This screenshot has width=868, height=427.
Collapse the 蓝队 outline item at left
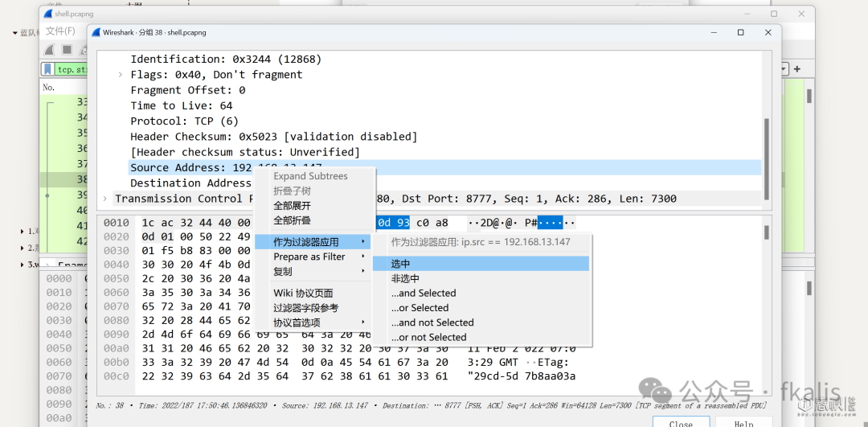click(x=15, y=33)
